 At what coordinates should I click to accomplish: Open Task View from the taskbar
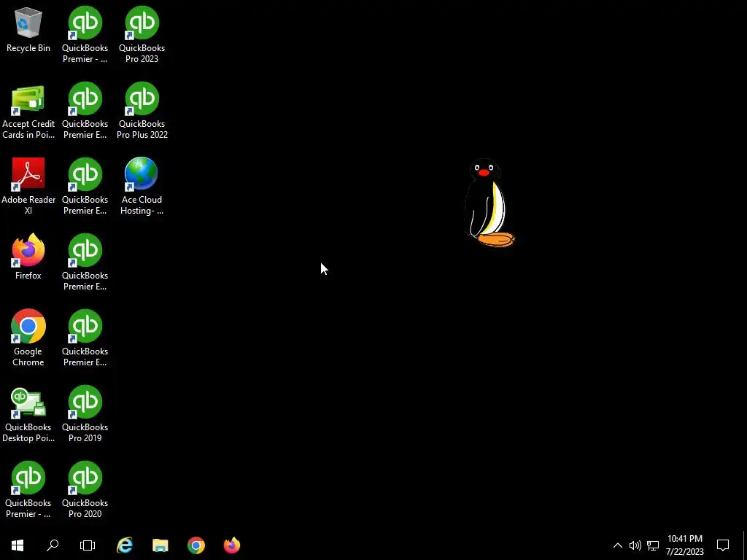[88, 545]
